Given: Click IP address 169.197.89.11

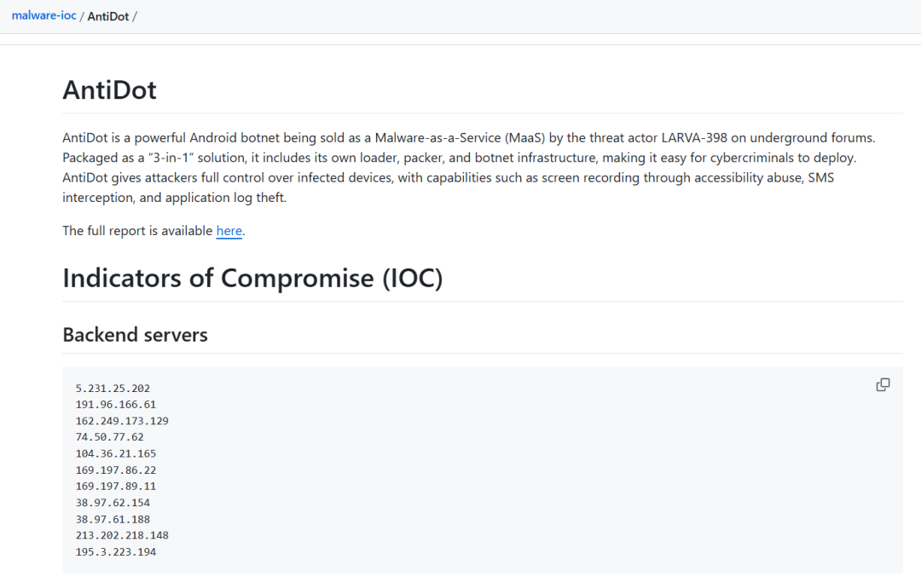Looking at the screenshot, I should (116, 486).
